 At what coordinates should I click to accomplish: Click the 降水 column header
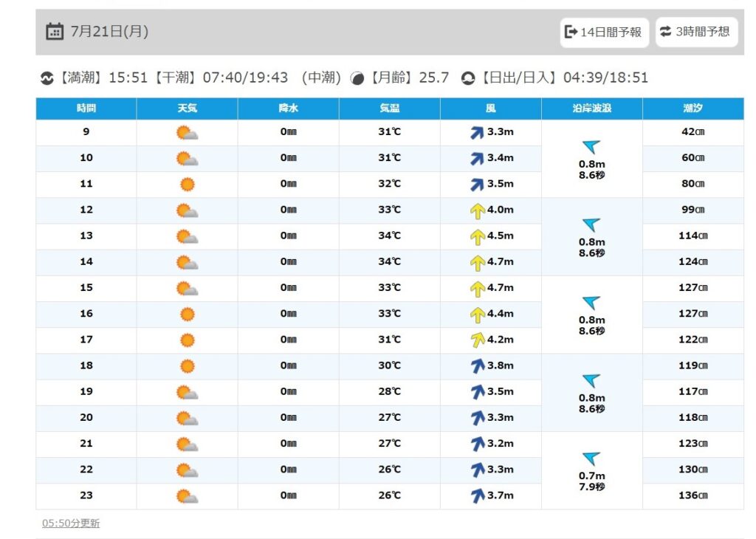point(289,109)
